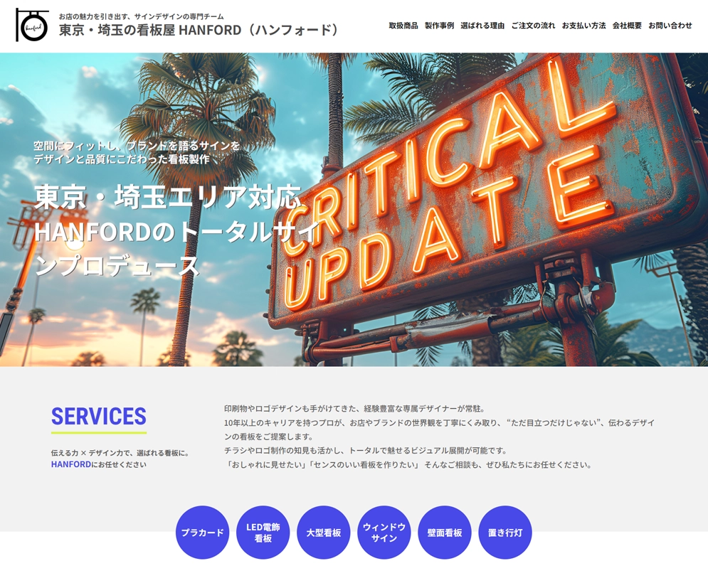Click the SERVICES section heading
This screenshot has width=708, height=588.
coord(99,417)
